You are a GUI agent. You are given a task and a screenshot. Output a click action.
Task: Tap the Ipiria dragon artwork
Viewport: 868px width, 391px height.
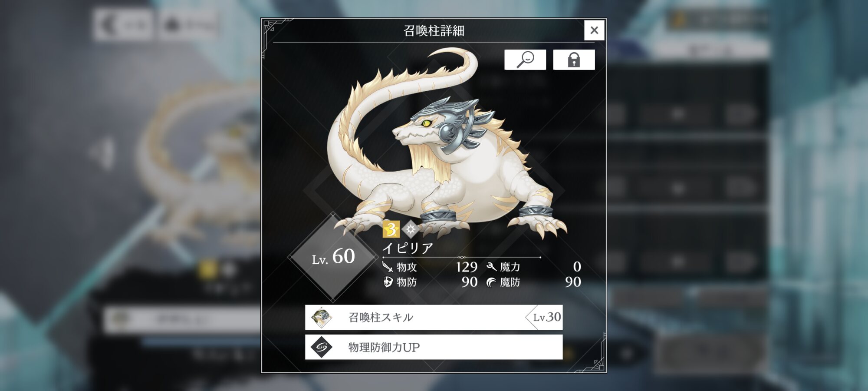(447, 143)
